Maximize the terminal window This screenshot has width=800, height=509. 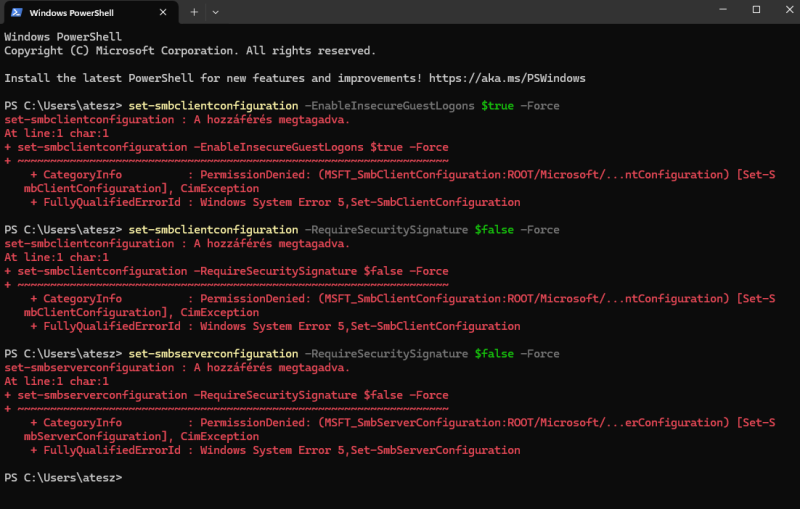756,10
